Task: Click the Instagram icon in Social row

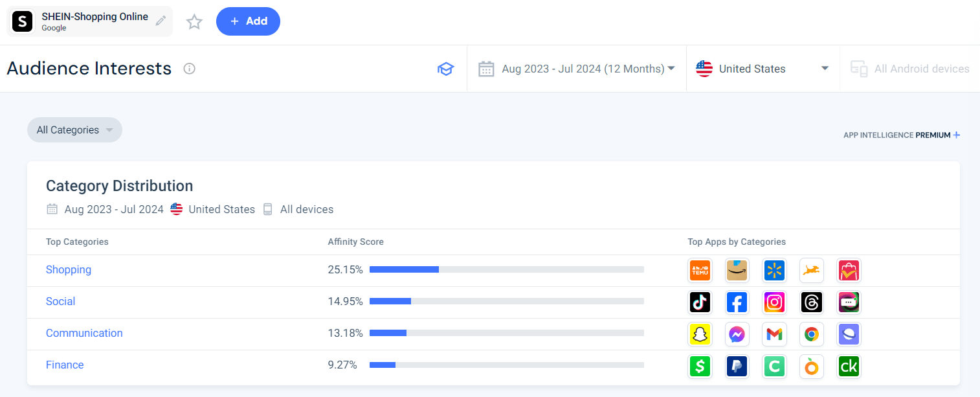Action: point(774,302)
